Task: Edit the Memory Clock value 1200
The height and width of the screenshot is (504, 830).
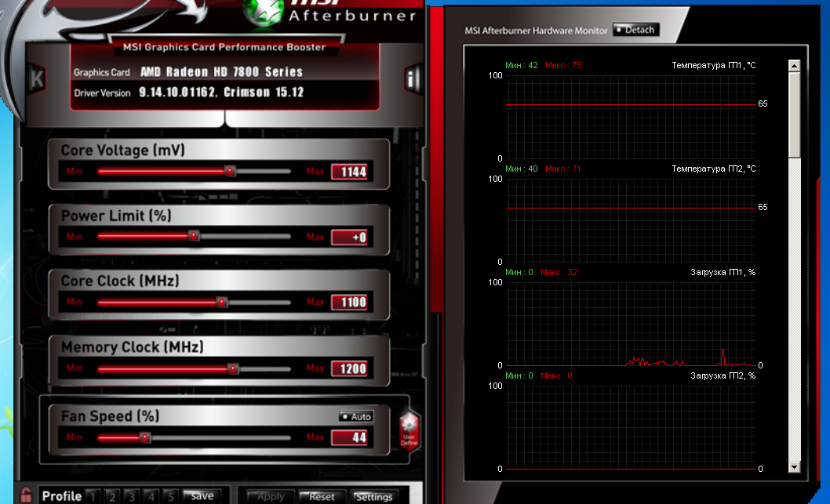Action: pyautogui.click(x=350, y=368)
